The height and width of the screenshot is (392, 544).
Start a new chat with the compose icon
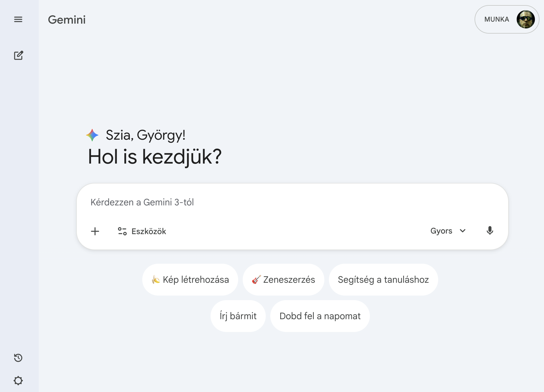pyautogui.click(x=18, y=55)
